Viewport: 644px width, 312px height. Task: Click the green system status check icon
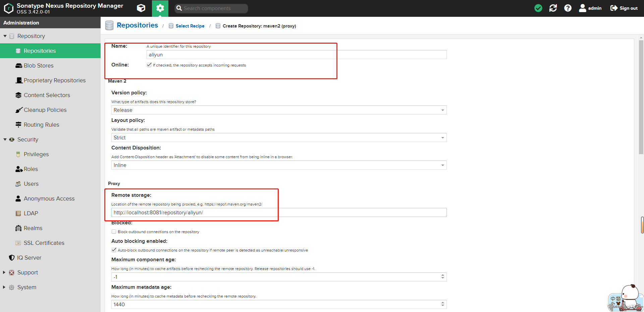pos(538,8)
